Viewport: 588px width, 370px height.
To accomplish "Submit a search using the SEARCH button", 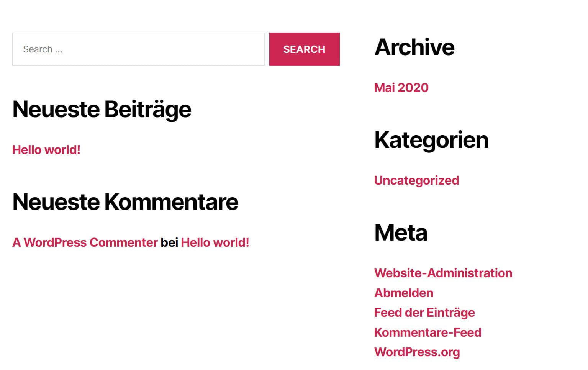I will (x=304, y=49).
